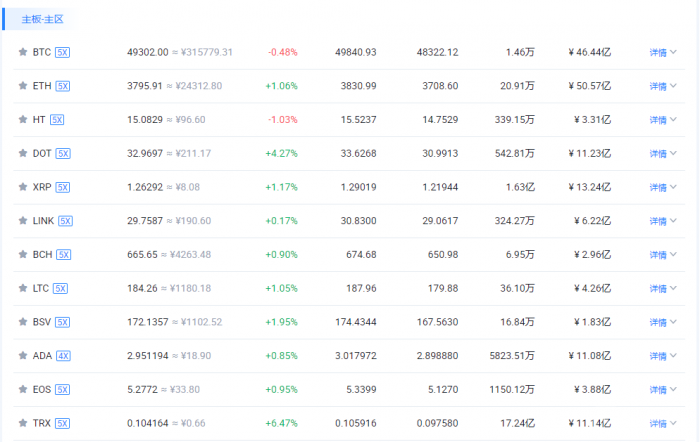This screenshot has width=700, height=442.
Task: Click BTC price 49302.00
Action: 148,52
